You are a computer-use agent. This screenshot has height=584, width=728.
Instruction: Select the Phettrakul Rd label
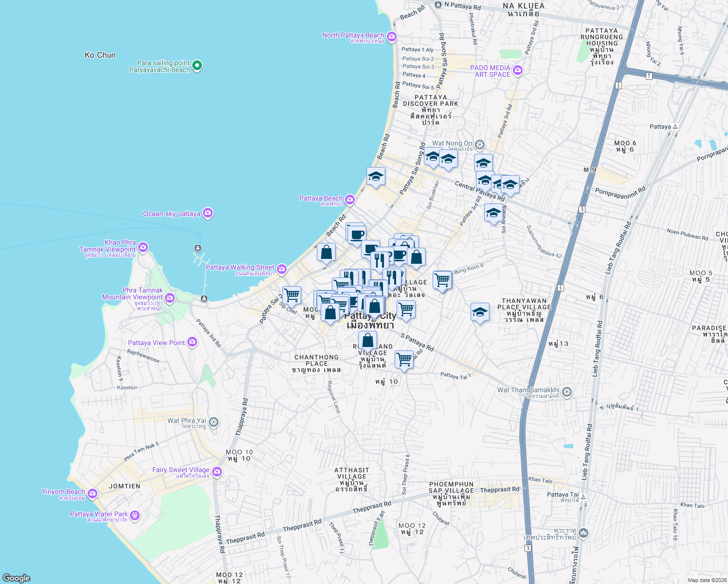click(x=472, y=29)
